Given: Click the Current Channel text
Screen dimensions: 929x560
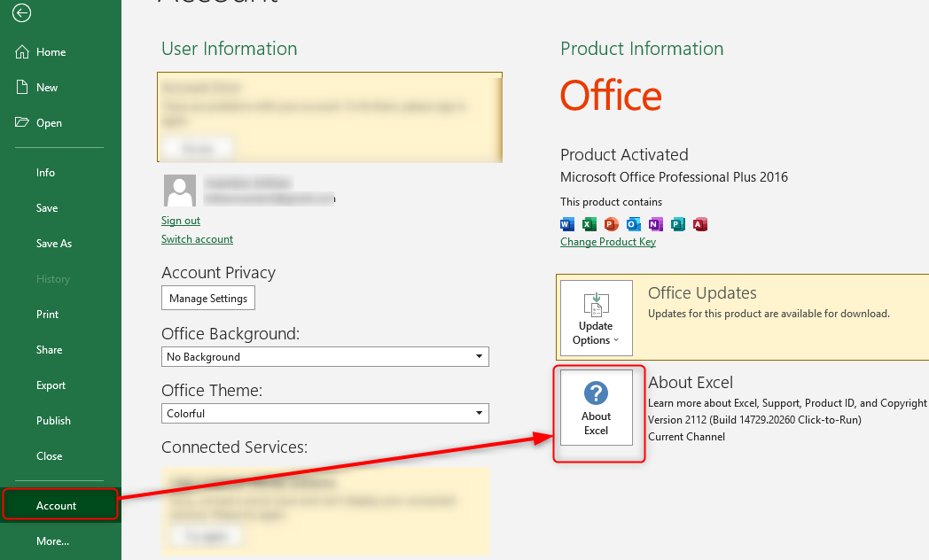Looking at the screenshot, I should (687, 436).
